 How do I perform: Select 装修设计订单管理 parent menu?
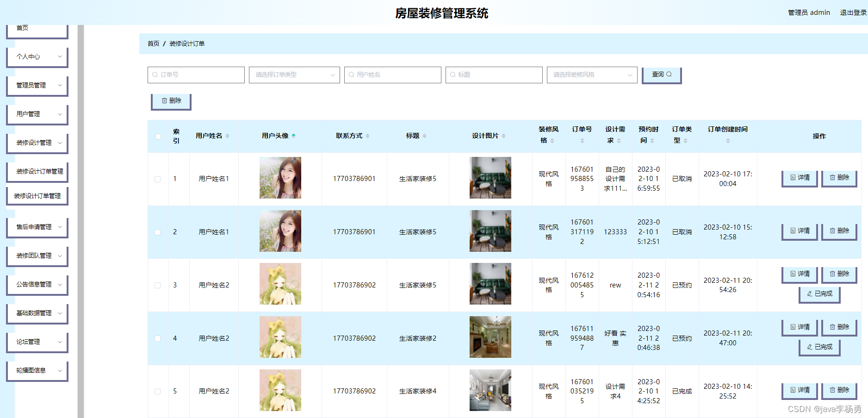click(37, 172)
